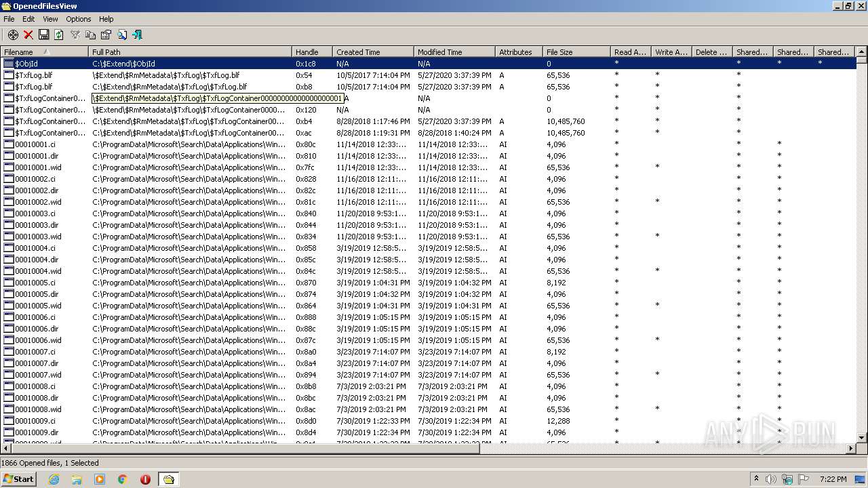Open the File menu
Viewport: 868px width, 488px height.
click(9, 19)
